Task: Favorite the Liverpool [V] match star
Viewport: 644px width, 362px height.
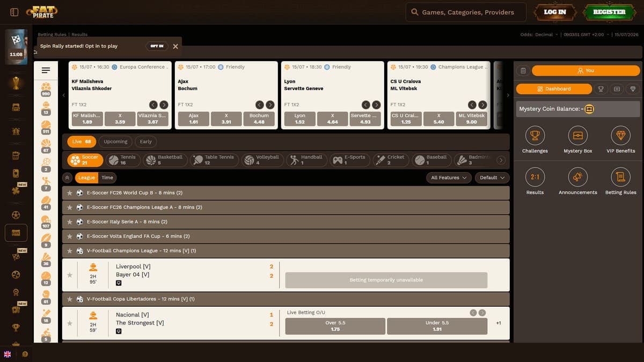Action: click(69, 275)
